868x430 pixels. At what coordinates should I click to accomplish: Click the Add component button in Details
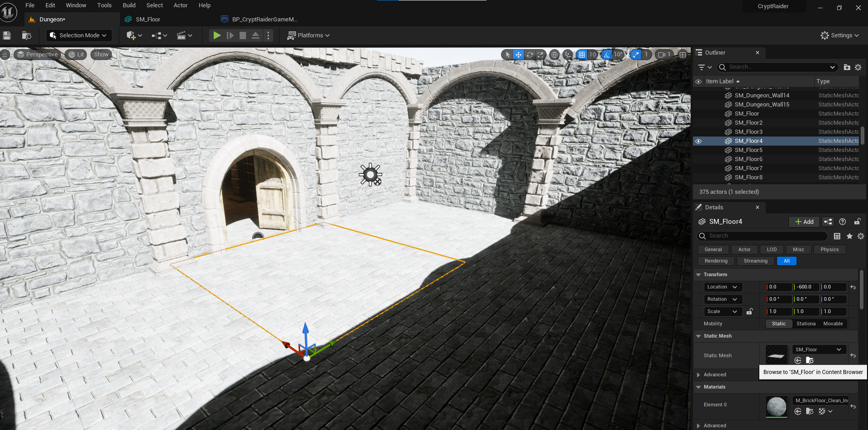[804, 222]
